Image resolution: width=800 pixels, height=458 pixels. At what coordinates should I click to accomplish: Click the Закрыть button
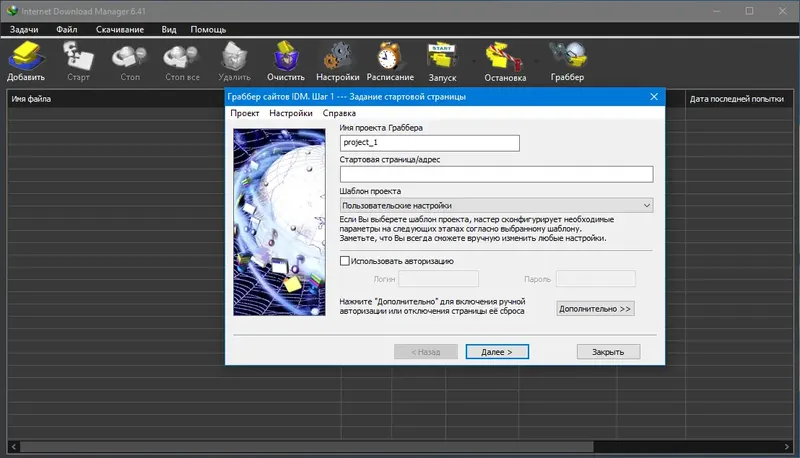click(608, 352)
